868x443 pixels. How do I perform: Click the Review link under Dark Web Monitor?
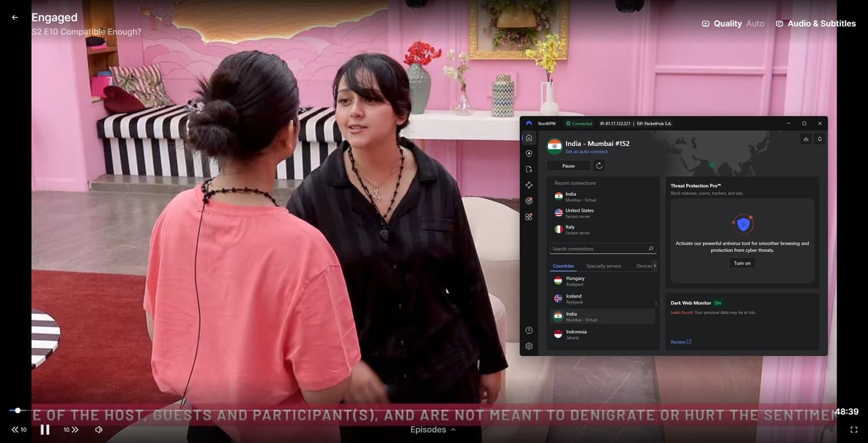point(680,342)
